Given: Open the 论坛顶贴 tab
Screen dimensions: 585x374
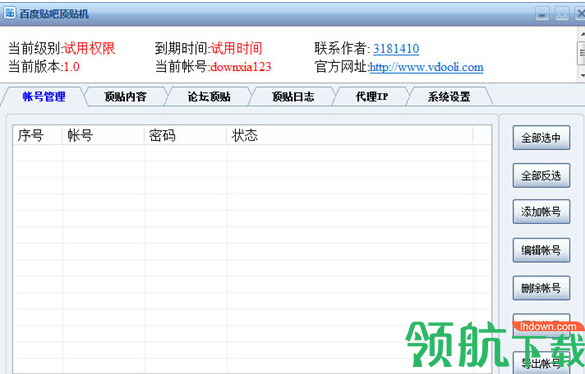Looking at the screenshot, I should tap(209, 97).
